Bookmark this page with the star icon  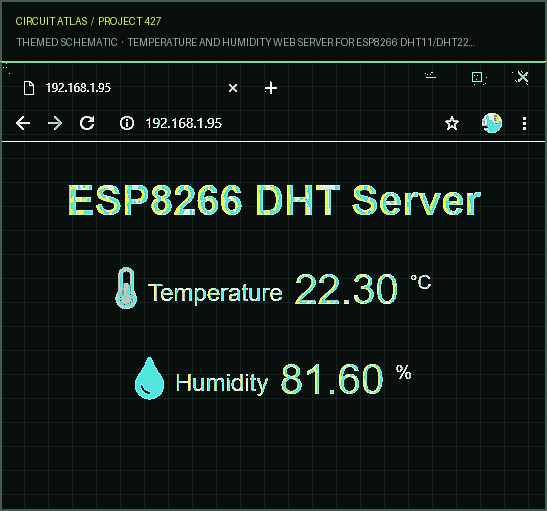tap(452, 123)
